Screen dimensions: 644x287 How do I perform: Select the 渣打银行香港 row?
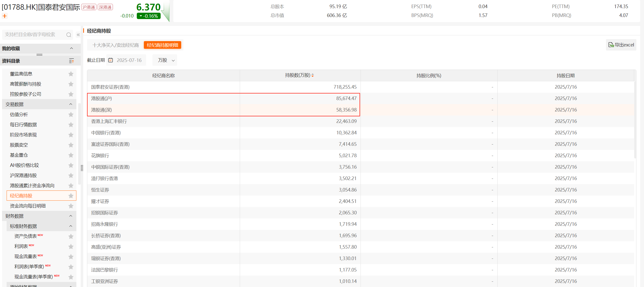point(361,178)
